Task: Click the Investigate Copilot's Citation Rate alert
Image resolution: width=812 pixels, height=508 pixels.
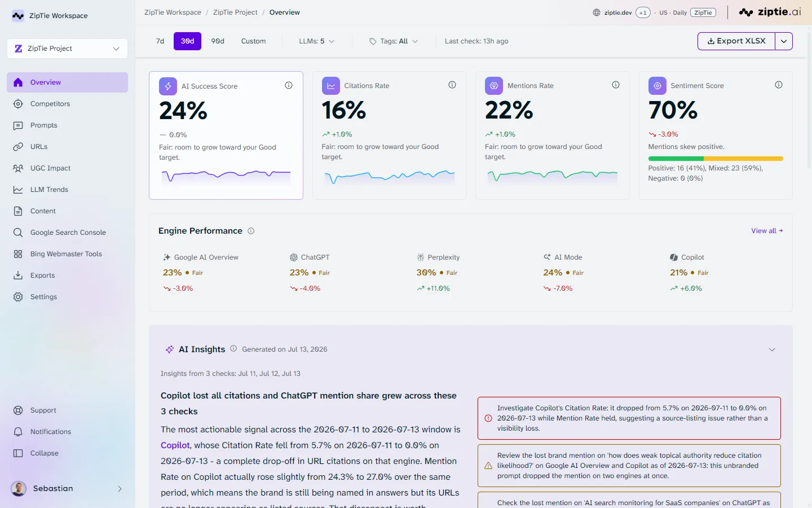Action: pos(629,418)
